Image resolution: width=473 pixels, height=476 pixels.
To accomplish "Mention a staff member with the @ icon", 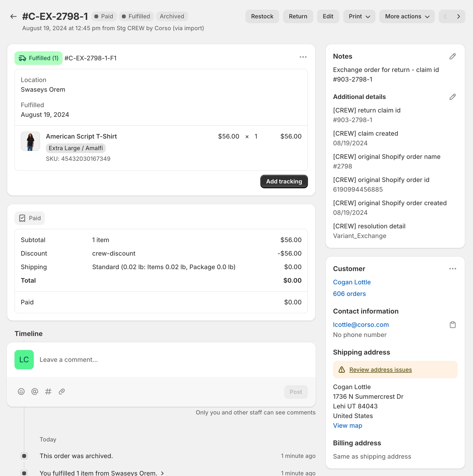I will coord(35,392).
